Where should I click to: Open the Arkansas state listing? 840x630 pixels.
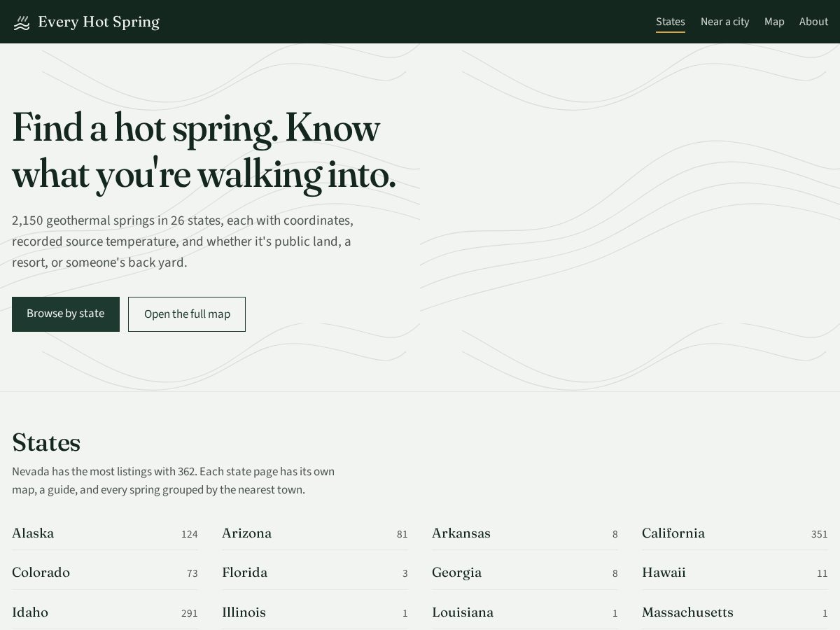(x=525, y=533)
